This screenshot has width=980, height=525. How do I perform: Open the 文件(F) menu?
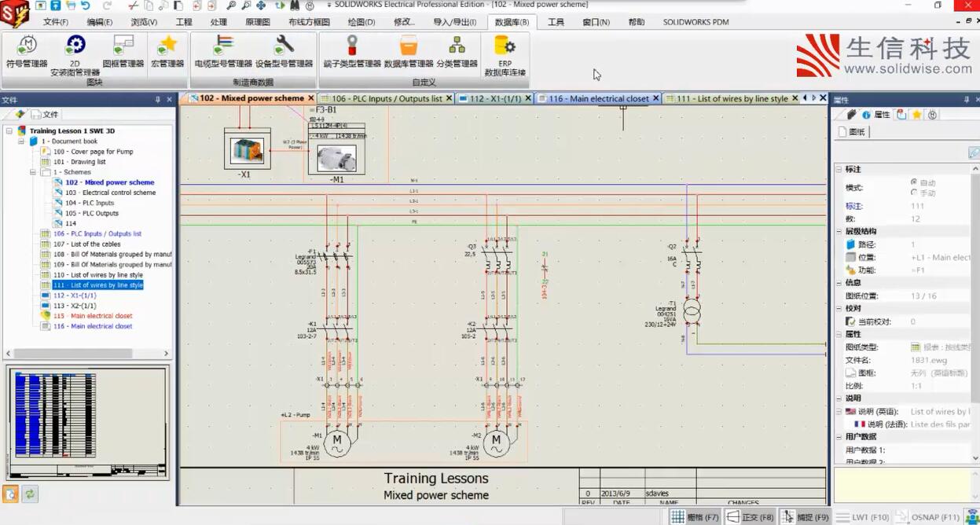[55, 22]
